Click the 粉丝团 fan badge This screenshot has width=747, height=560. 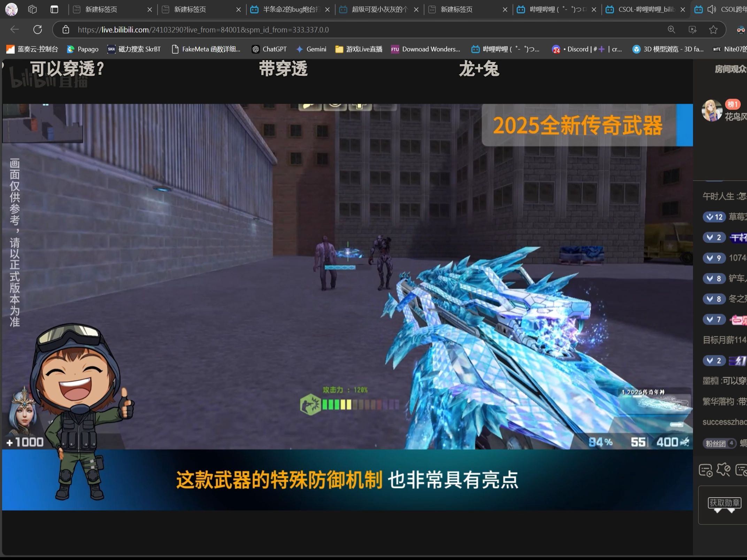pyautogui.click(x=719, y=443)
